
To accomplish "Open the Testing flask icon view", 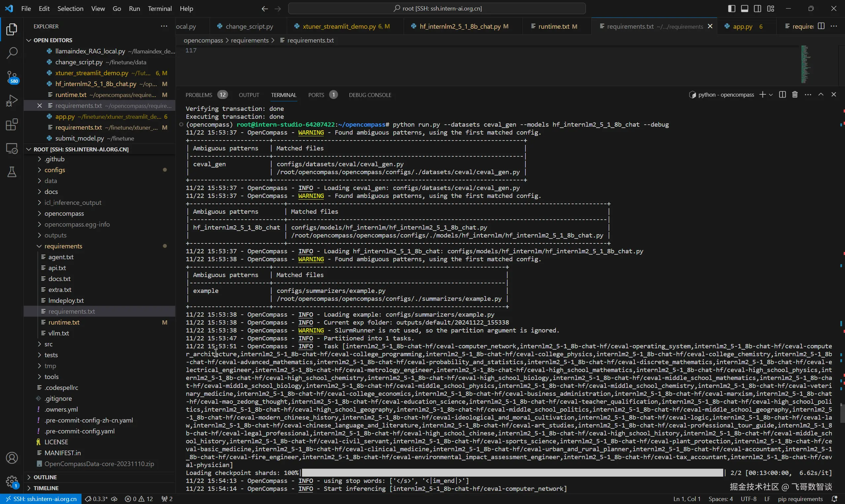I will coord(12,172).
